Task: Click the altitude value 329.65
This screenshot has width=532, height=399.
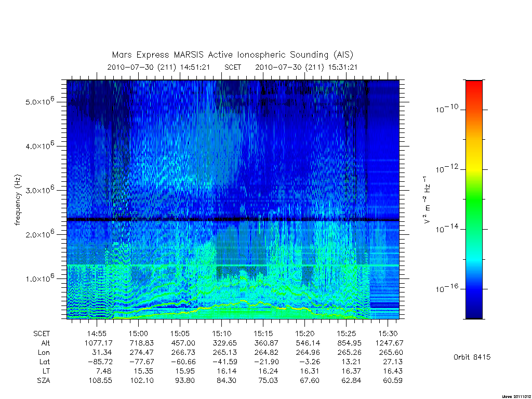Action: [x=224, y=343]
